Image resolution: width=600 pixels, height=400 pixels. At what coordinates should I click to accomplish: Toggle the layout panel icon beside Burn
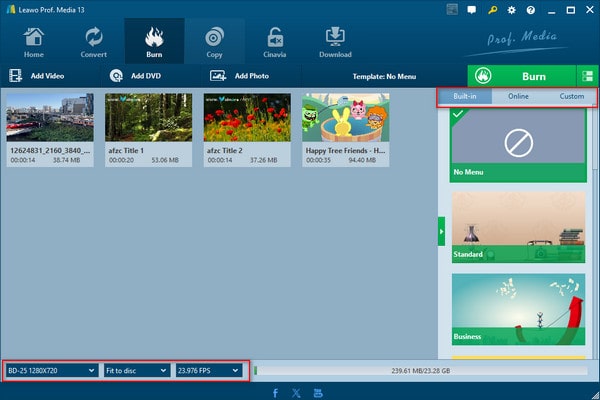click(x=587, y=76)
